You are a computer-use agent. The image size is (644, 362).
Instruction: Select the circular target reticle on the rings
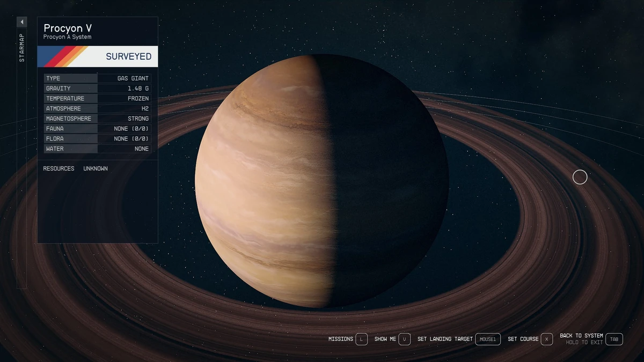tap(580, 177)
